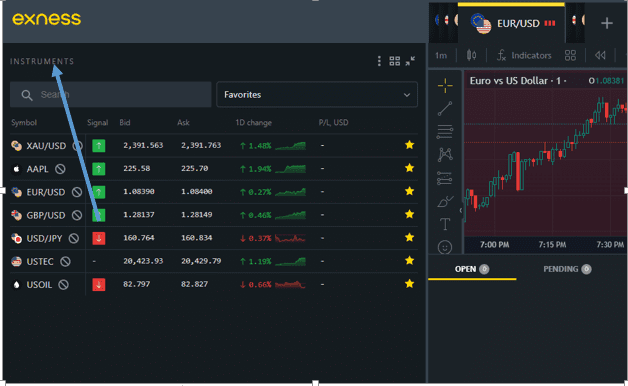
Task: Open the Indicators menu
Action: [x=524, y=55]
